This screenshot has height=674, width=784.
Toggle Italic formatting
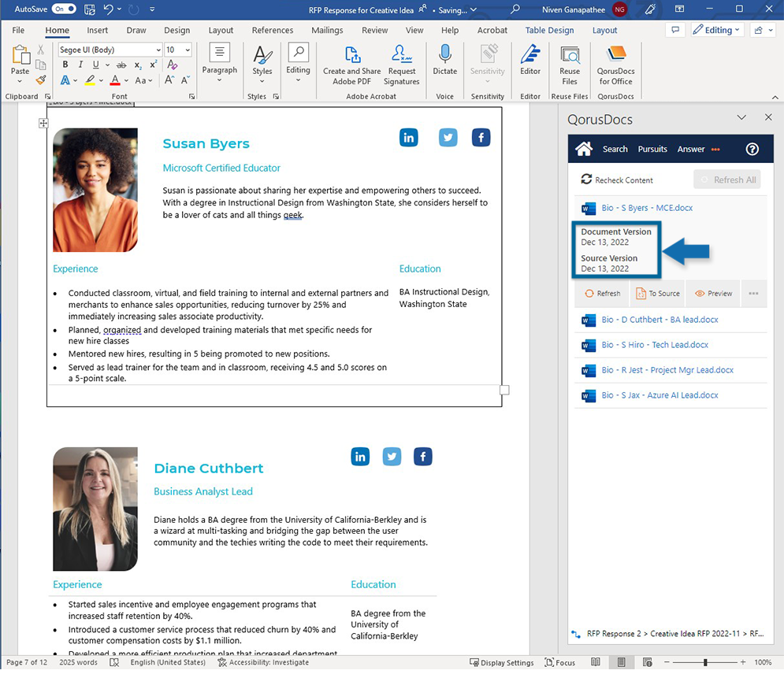tap(80, 65)
